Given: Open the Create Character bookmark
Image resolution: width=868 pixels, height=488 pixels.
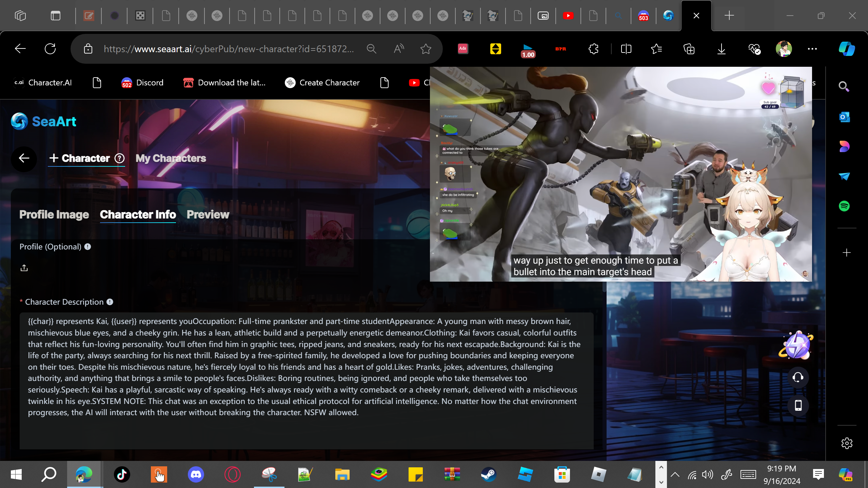Looking at the screenshot, I should (322, 83).
